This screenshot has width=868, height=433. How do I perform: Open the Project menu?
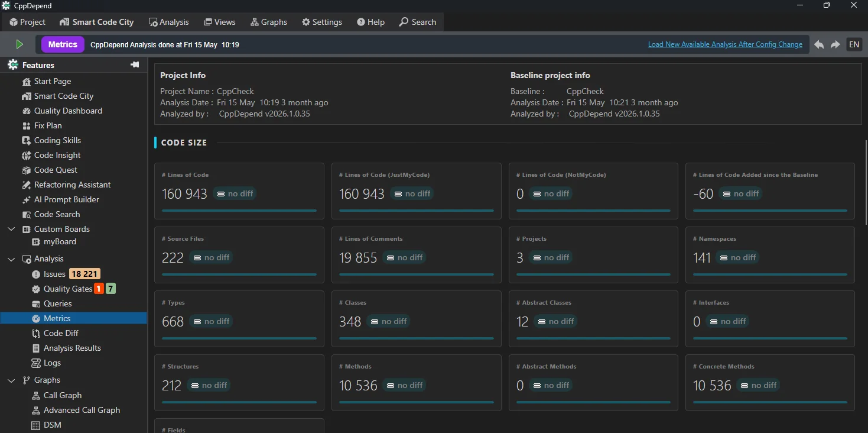(27, 22)
